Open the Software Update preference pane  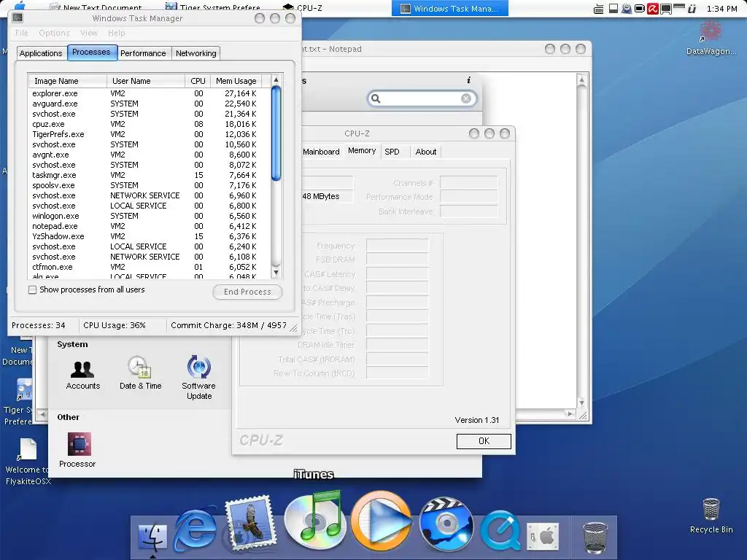198,377
